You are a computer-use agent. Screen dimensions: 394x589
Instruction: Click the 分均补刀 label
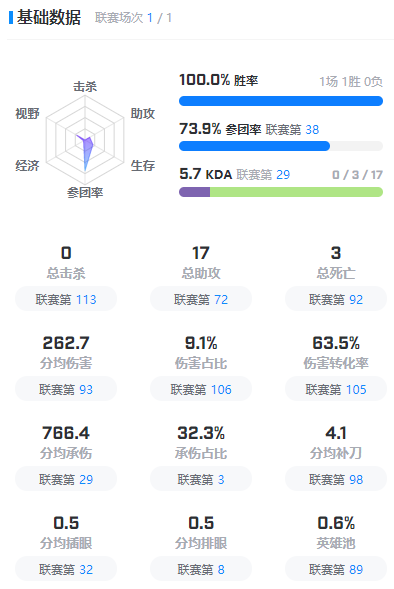click(x=336, y=453)
